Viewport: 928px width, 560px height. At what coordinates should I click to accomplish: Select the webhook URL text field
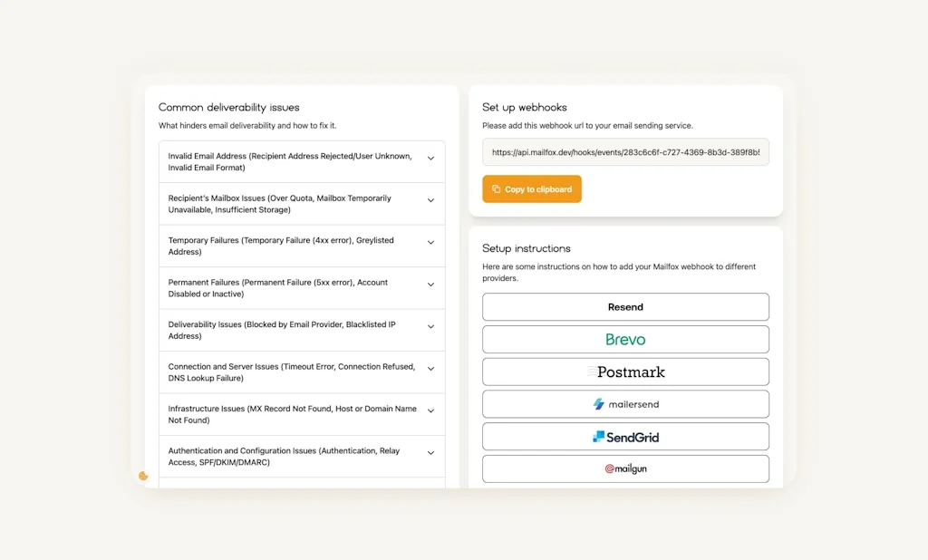tap(624, 152)
